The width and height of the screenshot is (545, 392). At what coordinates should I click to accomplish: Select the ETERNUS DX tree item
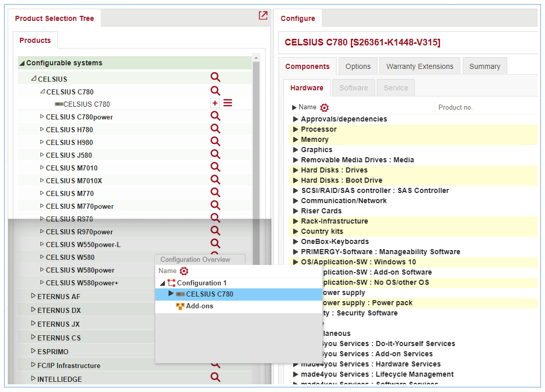point(59,310)
